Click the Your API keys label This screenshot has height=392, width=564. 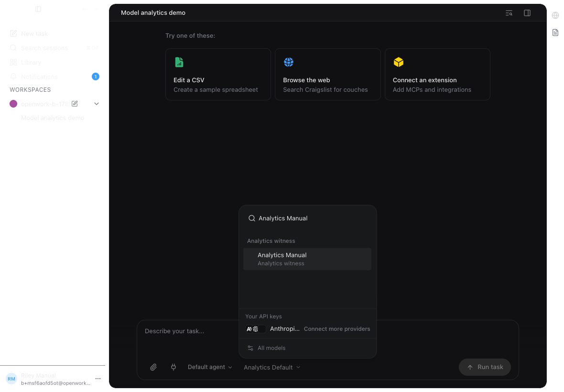point(263,316)
